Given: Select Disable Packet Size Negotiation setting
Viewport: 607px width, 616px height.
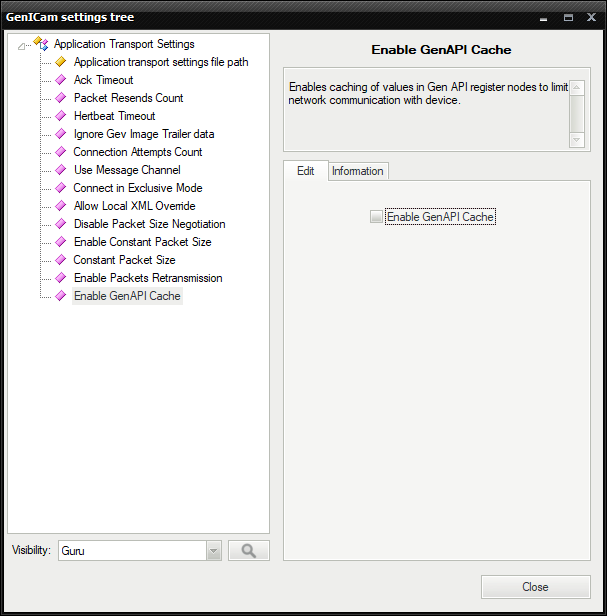Looking at the screenshot, I should point(150,224).
